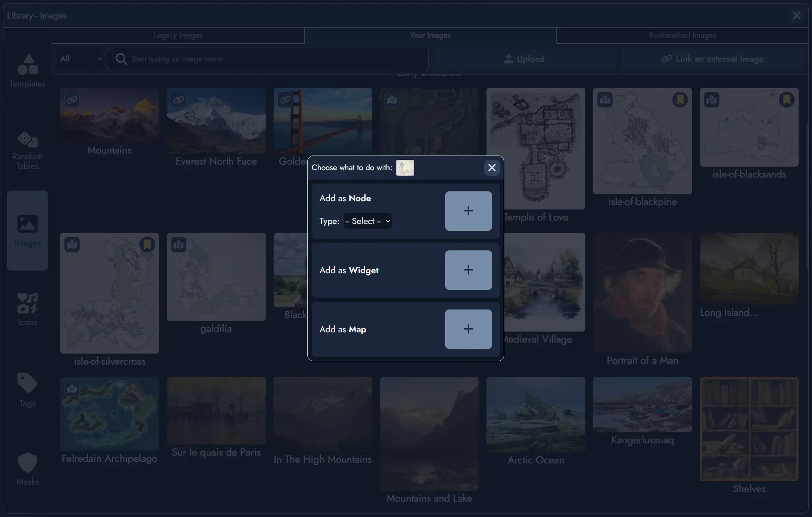This screenshot has height=517, width=812.
Task: Click the map icon on isle-of-blackpine thumbnail
Action: tap(605, 100)
